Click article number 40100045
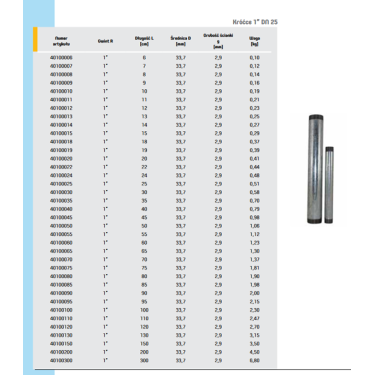375x375 pixels. click(x=61, y=217)
